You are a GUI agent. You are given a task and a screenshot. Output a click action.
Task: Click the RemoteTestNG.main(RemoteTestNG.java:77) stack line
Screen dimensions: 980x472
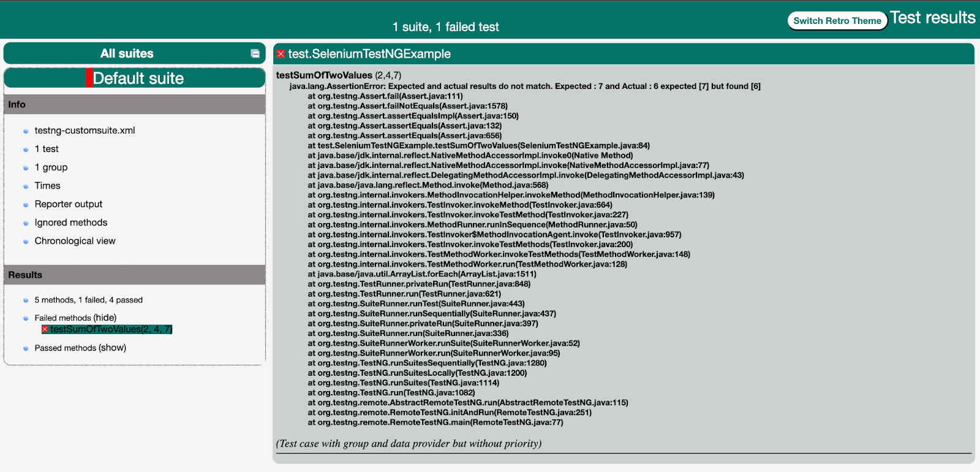pos(435,422)
